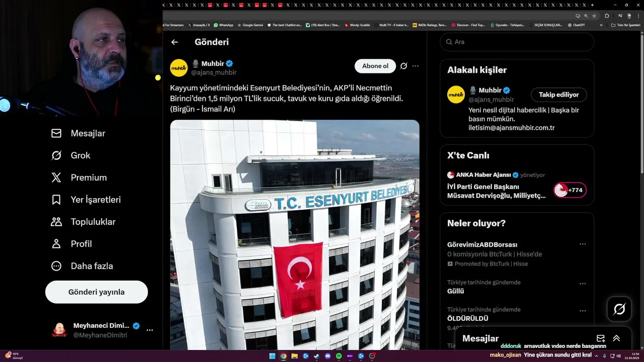Open Yer İşaretleri bookmarks in sidebar
Screen dimensions: 644x362
coord(86,200)
